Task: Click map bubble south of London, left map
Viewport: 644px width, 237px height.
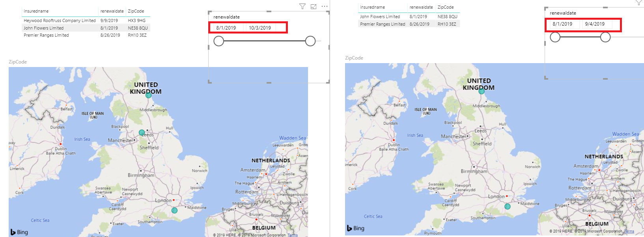Action: (174, 211)
